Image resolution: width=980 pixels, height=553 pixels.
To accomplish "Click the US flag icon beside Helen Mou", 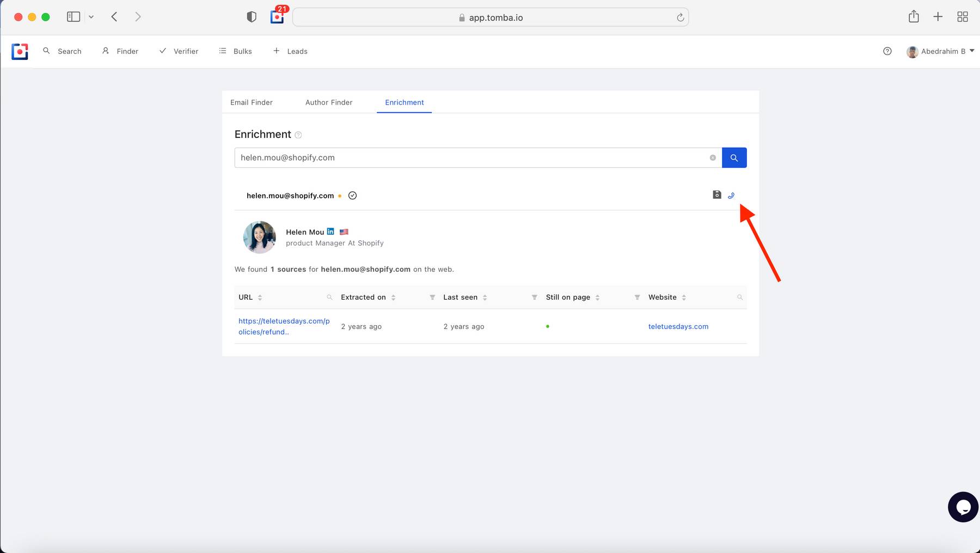I will (x=344, y=232).
